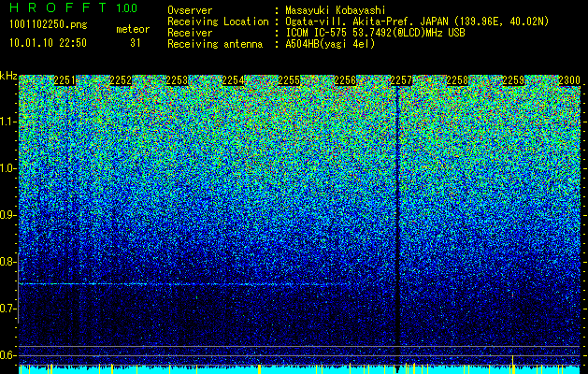Screen dimensions: 588x374
Task: Click the date stamp 10.01.10 22:50
Action: pos(49,43)
